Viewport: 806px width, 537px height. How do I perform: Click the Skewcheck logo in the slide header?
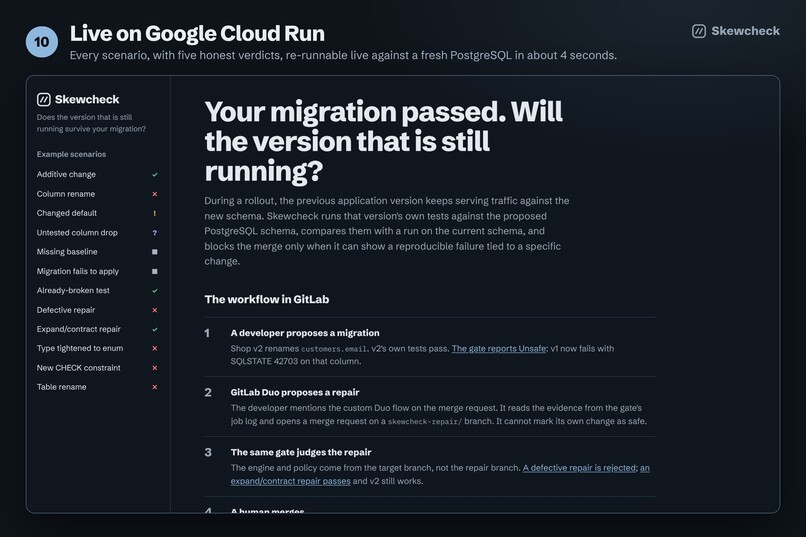(x=736, y=31)
